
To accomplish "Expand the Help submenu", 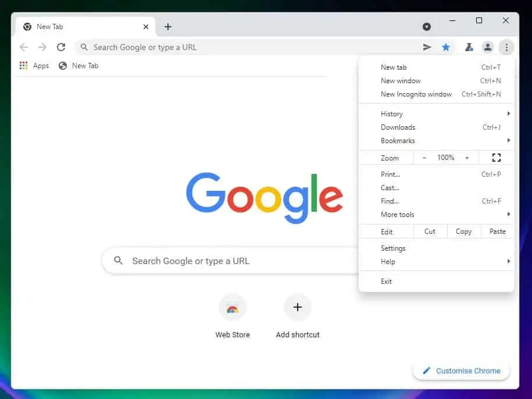I will click(x=436, y=262).
